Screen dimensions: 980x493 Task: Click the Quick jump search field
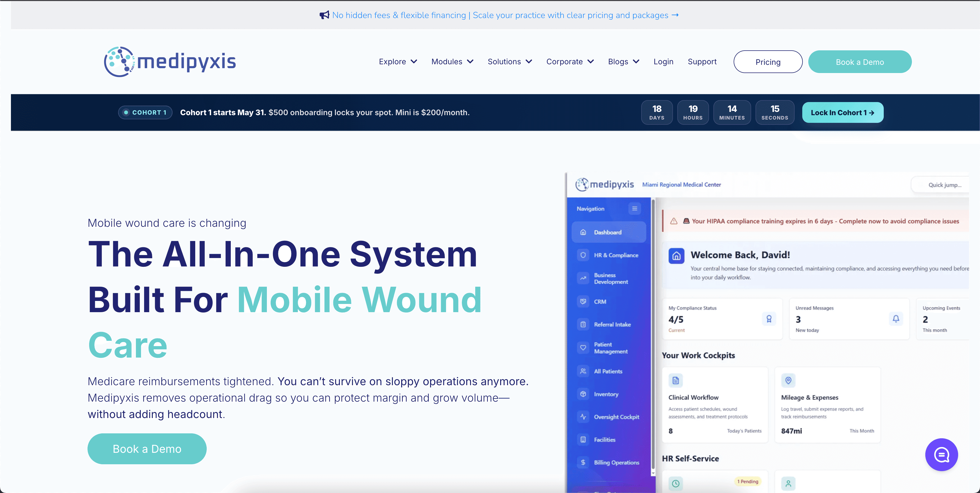point(940,185)
